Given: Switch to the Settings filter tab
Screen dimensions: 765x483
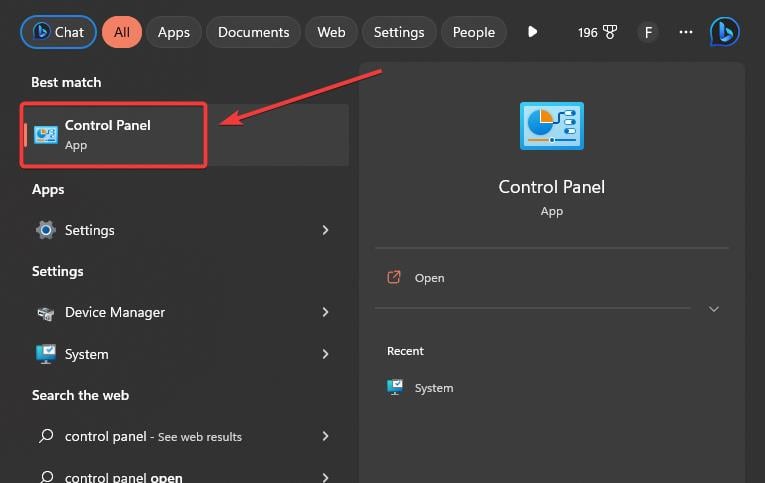Looking at the screenshot, I should (x=399, y=32).
